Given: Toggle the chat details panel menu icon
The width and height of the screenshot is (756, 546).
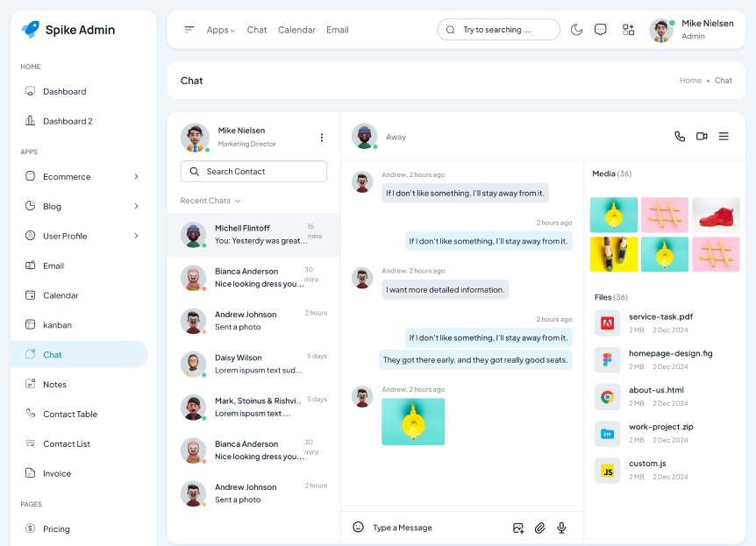Looking at the screenshot, I should pos(724,137).
